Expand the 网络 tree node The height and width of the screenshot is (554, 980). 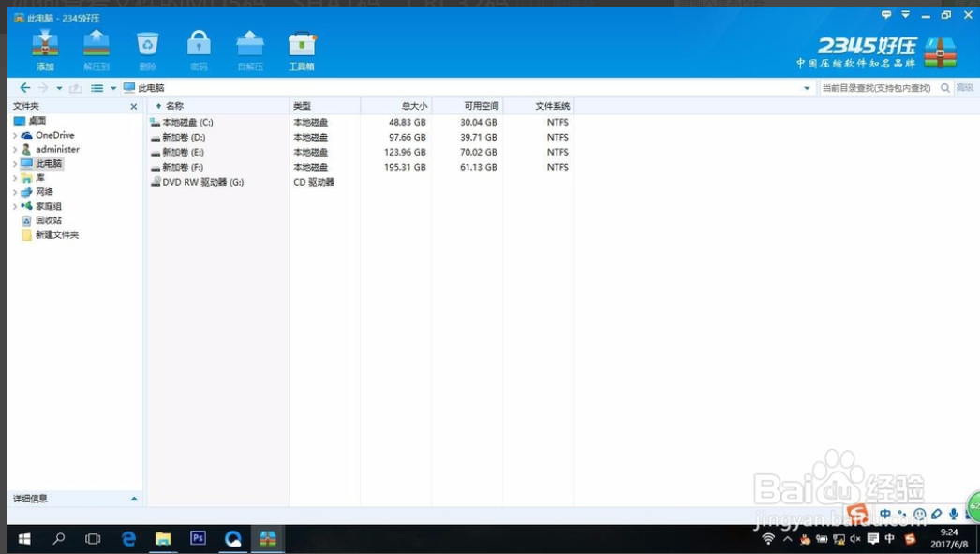[x=15, y=192]
